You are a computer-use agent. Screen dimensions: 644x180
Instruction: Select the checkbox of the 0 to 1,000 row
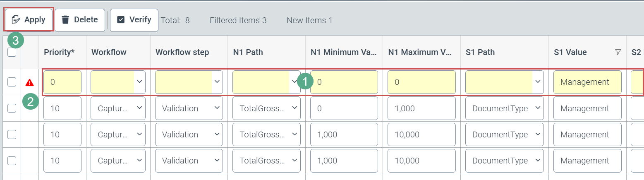tap(12, 108)
